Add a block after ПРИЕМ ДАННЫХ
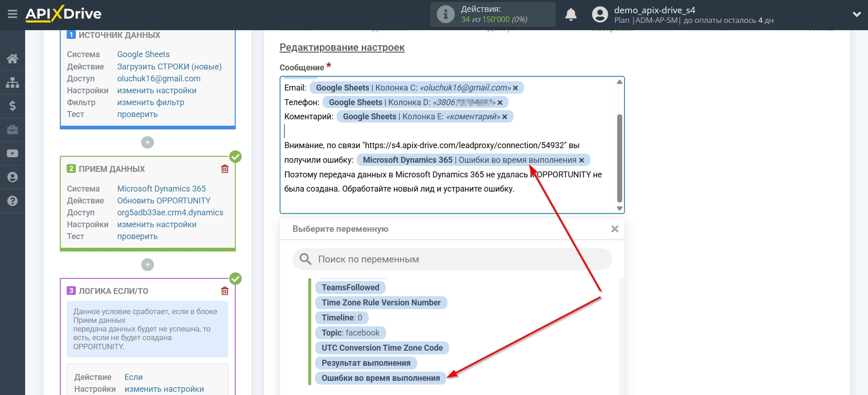Viewport: 868px width, 395px height. (x=148, y=265)
